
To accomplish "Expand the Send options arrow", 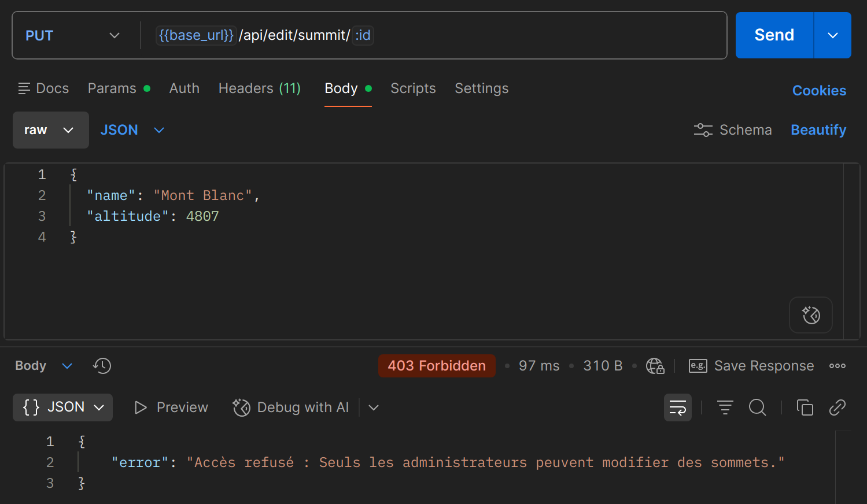I will (832, 35).
